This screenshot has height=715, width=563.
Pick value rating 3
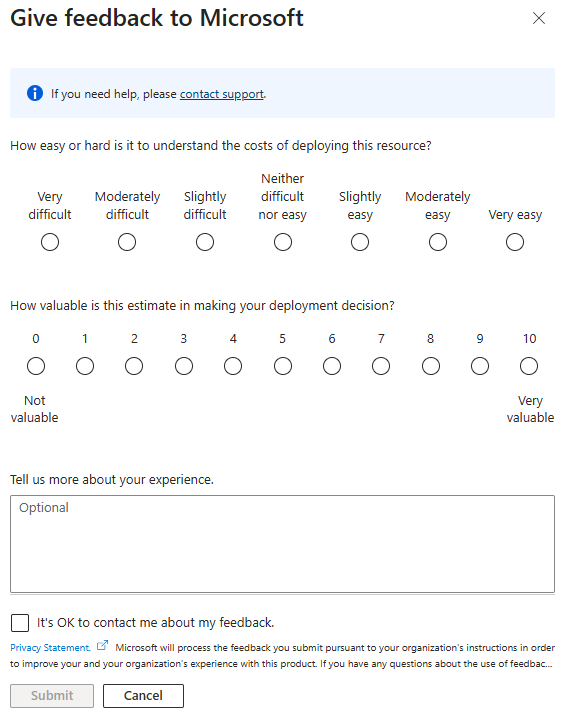pos(184,366)
